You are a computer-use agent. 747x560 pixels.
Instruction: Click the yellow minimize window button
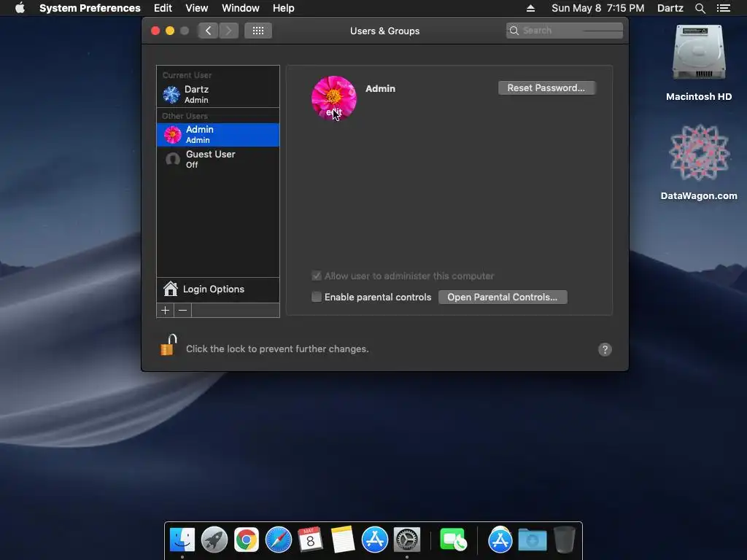(169, 31)
